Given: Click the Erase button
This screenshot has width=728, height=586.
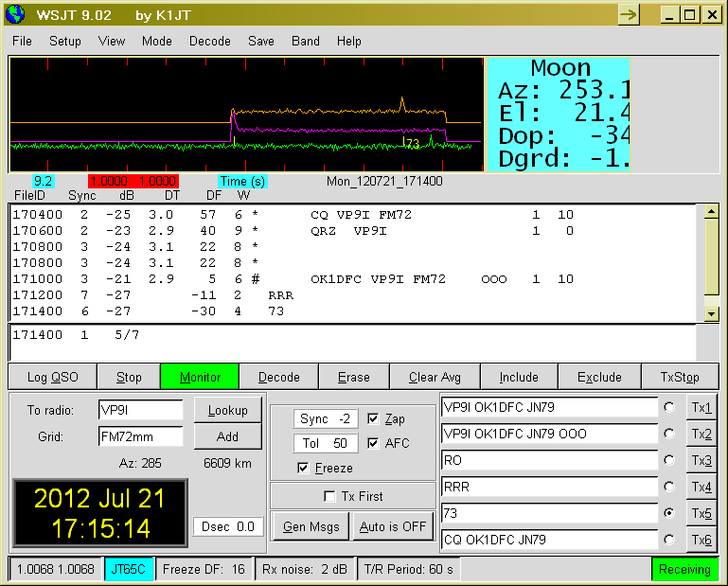Looking at the screenshot, I should (x=354, y=377).
